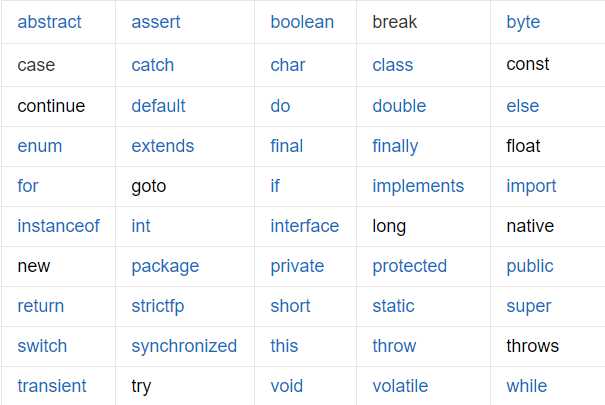Select the extends keyword link
605x405 pixels.
162,146
